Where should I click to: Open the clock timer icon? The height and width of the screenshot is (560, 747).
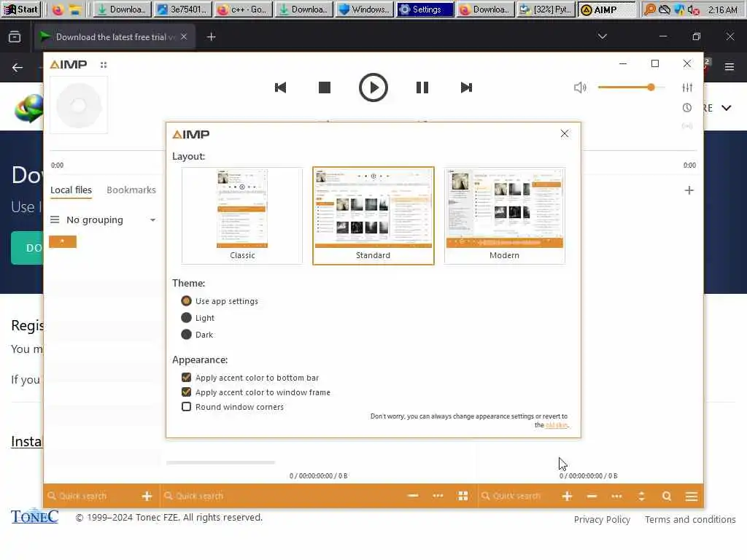click(687, 108)
